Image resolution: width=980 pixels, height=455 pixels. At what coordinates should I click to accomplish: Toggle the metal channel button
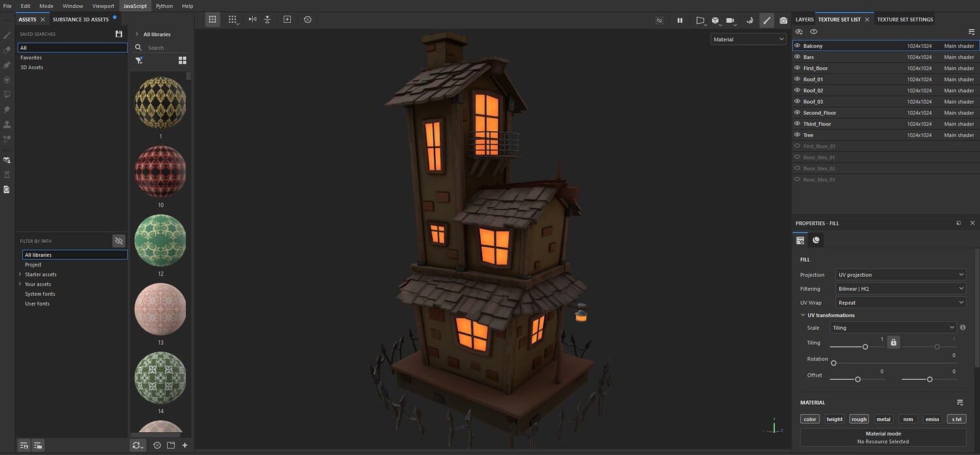tap(883, 419)
